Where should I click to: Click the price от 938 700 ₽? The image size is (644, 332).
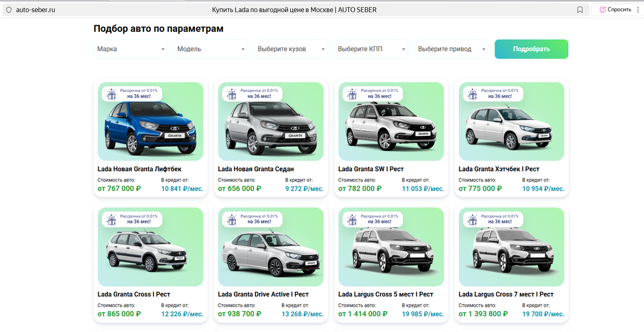click(x=239, y=314)
